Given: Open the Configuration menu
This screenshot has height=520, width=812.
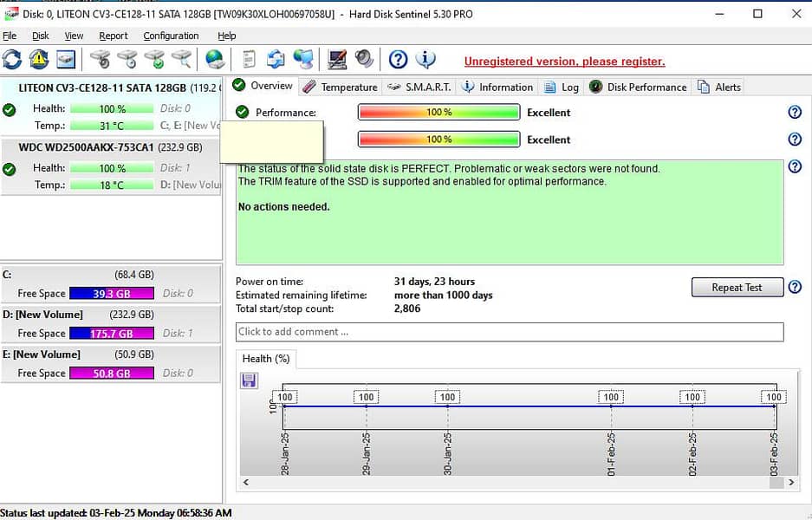Looking at the screenshot, I should click(x=171, y=36).
